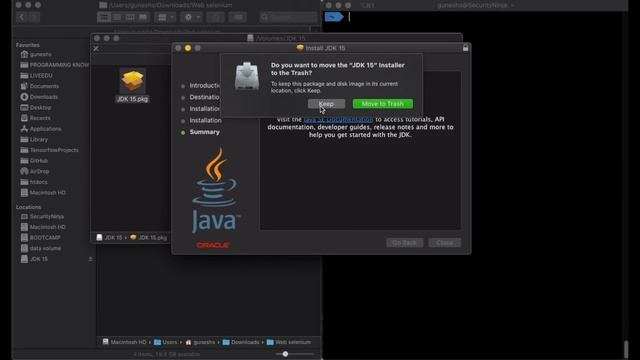
Task: Click guneshs in the Finder path bar
Action: click(x=200, y=342)
